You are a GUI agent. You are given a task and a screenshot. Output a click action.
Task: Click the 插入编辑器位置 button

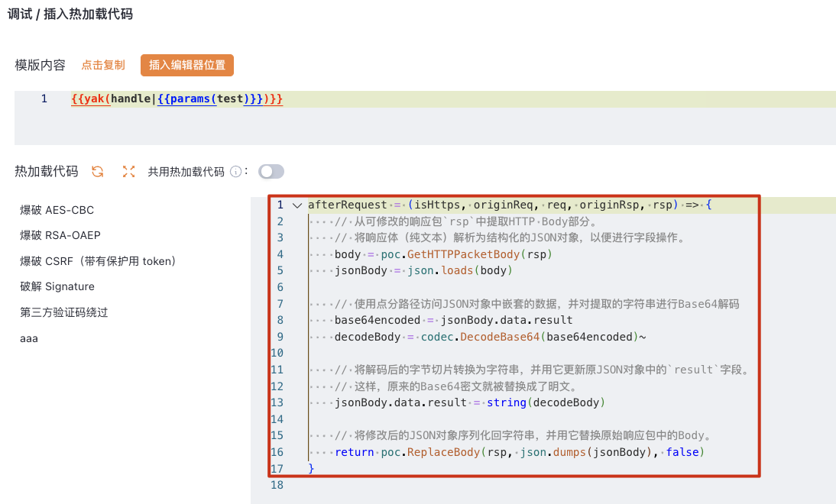click(187, 65)
